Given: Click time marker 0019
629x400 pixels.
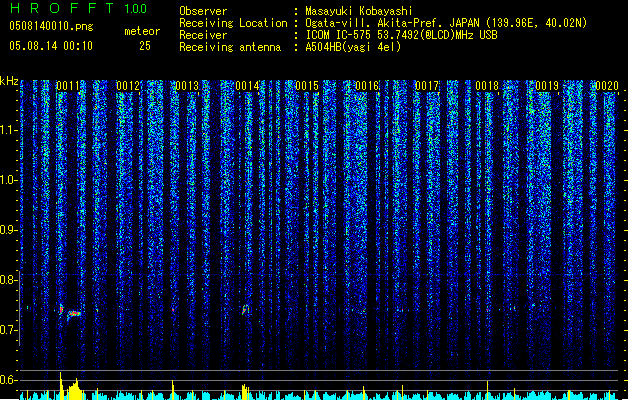Looking at the screenshot, I should tap(547, 86).
